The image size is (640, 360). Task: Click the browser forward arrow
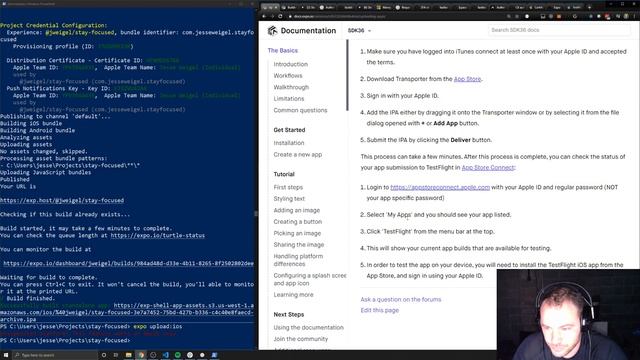tap(272, 16)
